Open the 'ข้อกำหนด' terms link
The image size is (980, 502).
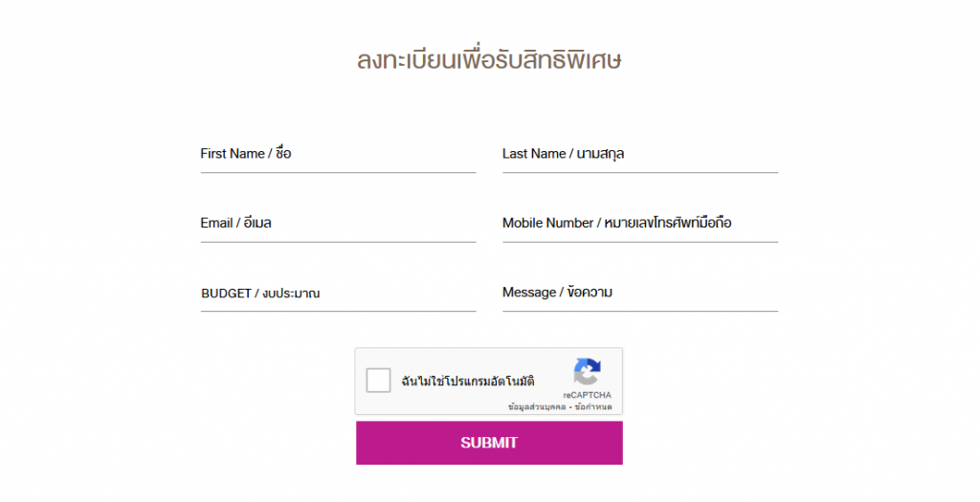pos(593,407)
